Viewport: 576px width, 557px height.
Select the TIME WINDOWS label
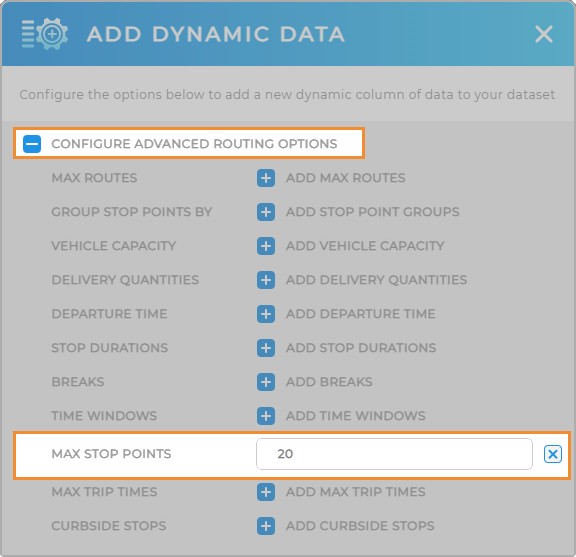[104, 416]
